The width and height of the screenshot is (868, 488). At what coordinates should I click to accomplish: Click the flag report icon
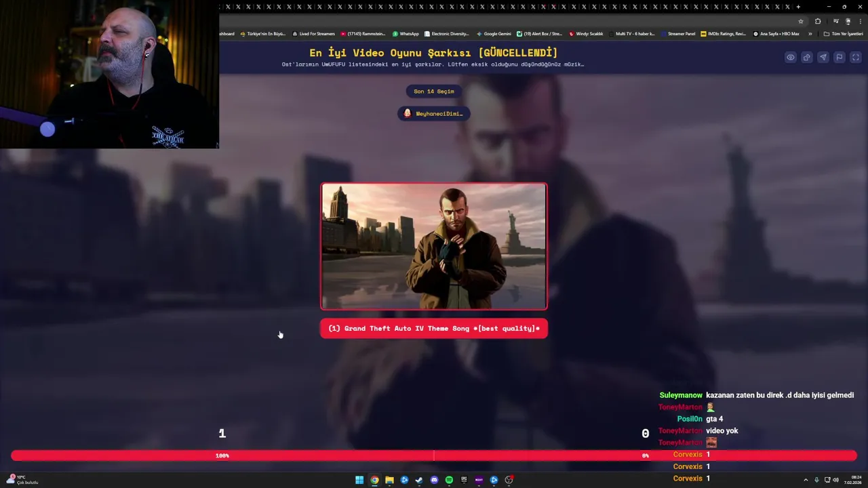click(840, 58)
